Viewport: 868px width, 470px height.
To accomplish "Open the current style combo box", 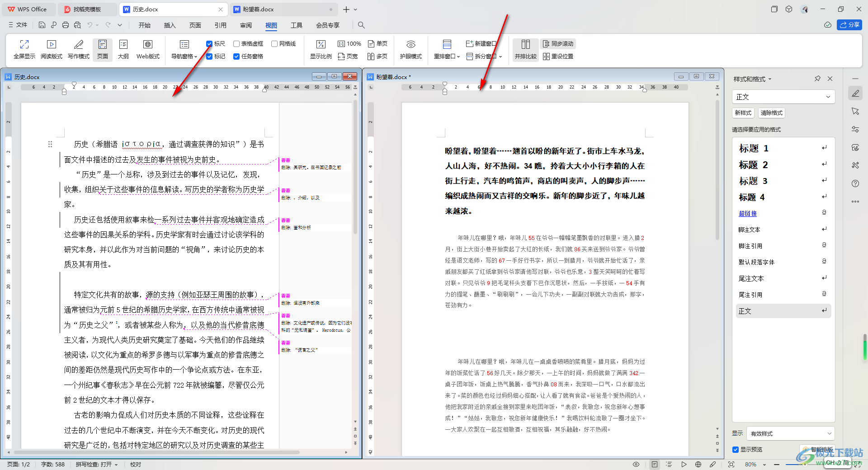I will pos(783,97).
